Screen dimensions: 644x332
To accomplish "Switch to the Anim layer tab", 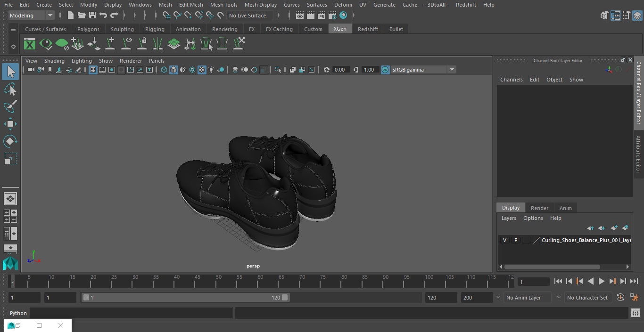I will (565, 208).
